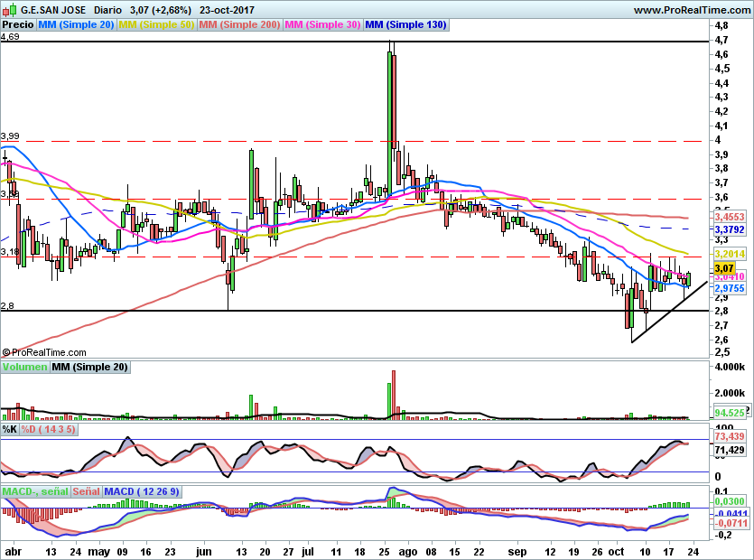754x560 pixels.
Task: Select the Precio indicator label
Action: click(x=18, y=25)
